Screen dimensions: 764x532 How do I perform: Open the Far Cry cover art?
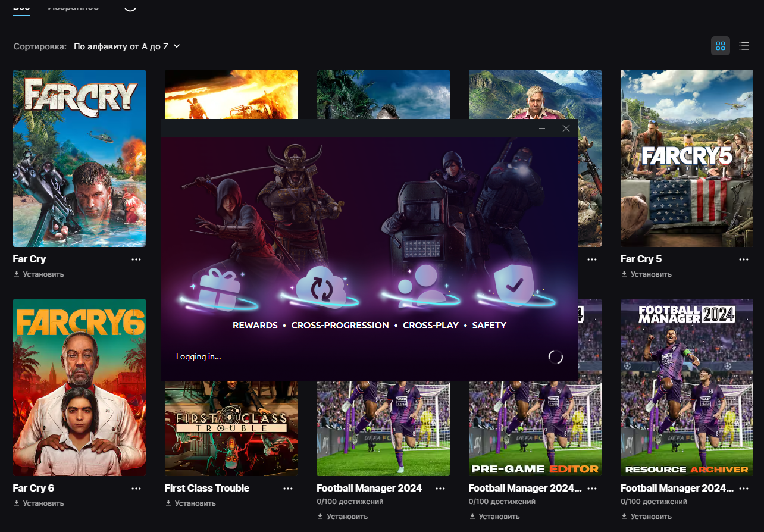[x=79, y=158]
